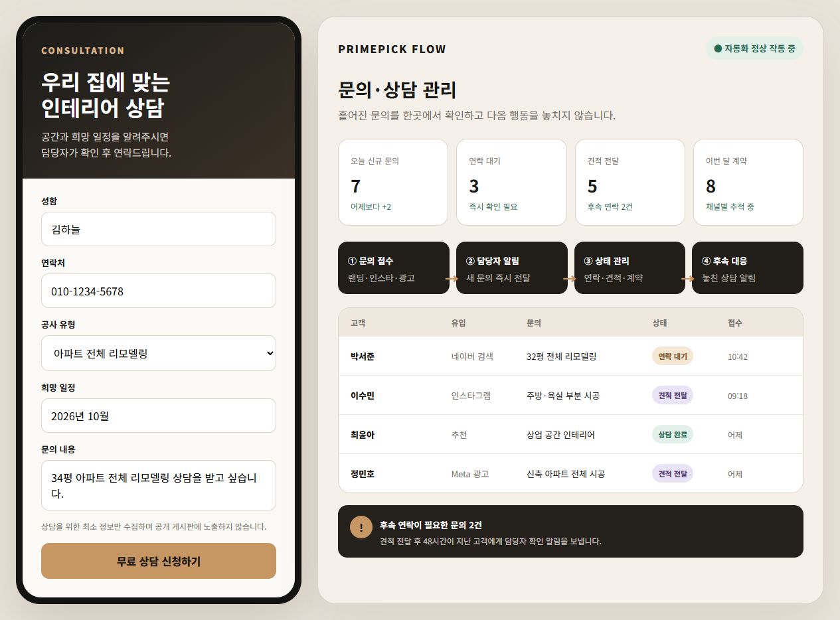The height and width of the screenshot is (620, 840).
Task: Click the 10:42 received time
Action: coord(738,356)
